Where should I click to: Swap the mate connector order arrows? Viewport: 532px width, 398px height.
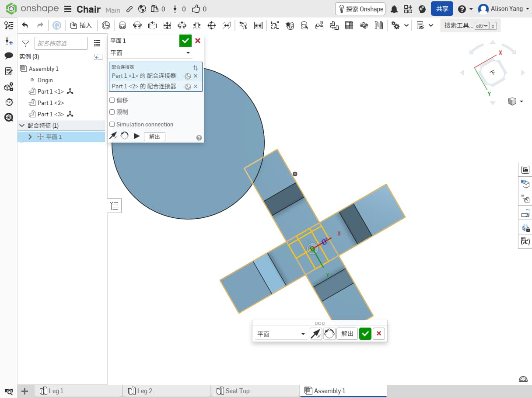coord(196,68)
